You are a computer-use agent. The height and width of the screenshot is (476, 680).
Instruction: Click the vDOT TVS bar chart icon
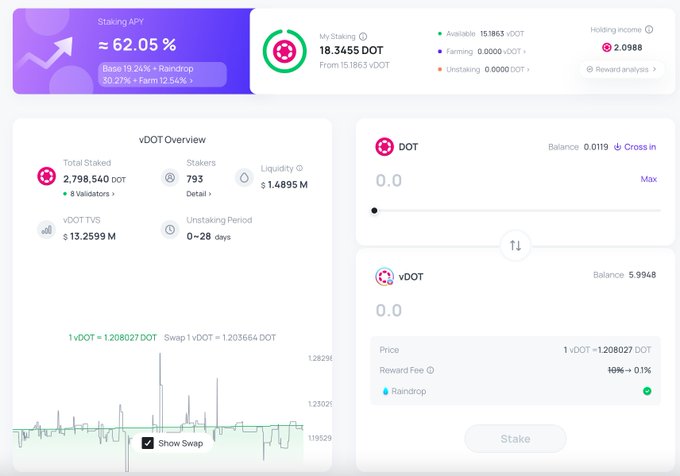coord(46,230)
